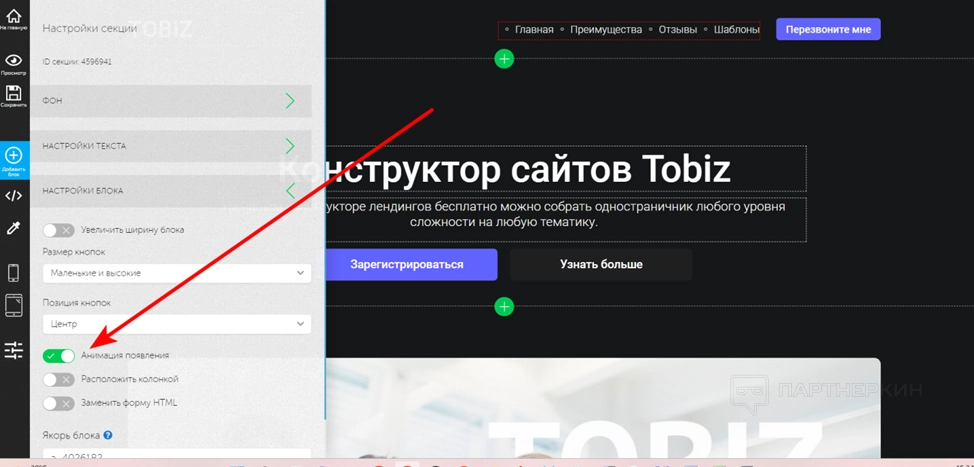Viewport: 974px width, 467px height.
Task: Click the ID секции: 4596941 text
Action: (77, 62)
